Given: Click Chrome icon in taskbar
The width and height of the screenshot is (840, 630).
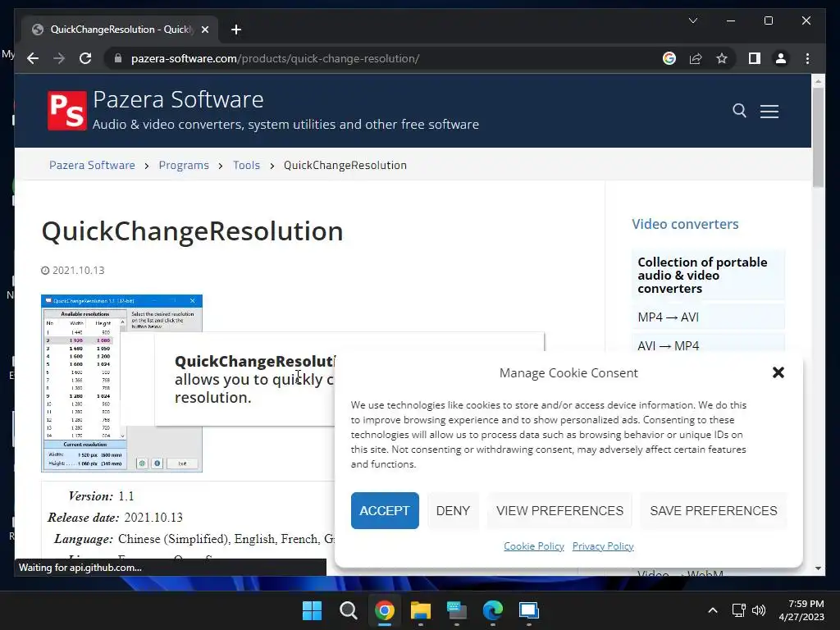Looking at the screenshot, I should [x=385, y=610].
